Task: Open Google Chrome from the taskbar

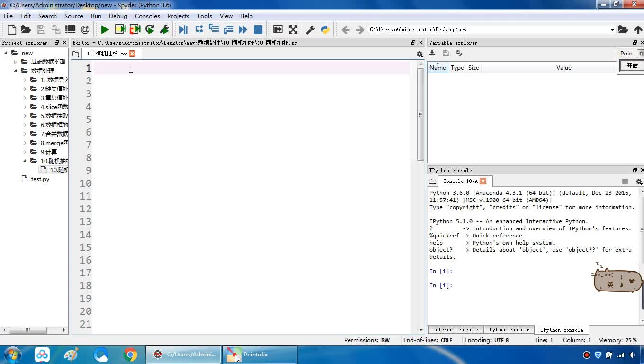Action: point(130,355)
